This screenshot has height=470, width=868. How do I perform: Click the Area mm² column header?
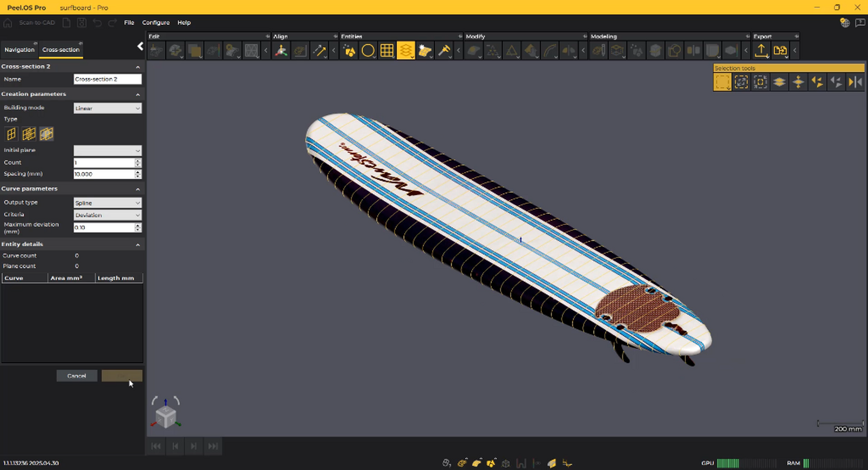pos(72,278)
